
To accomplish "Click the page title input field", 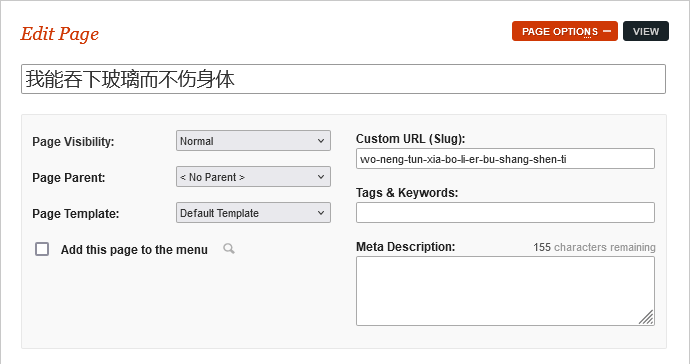I will point(343,79).
